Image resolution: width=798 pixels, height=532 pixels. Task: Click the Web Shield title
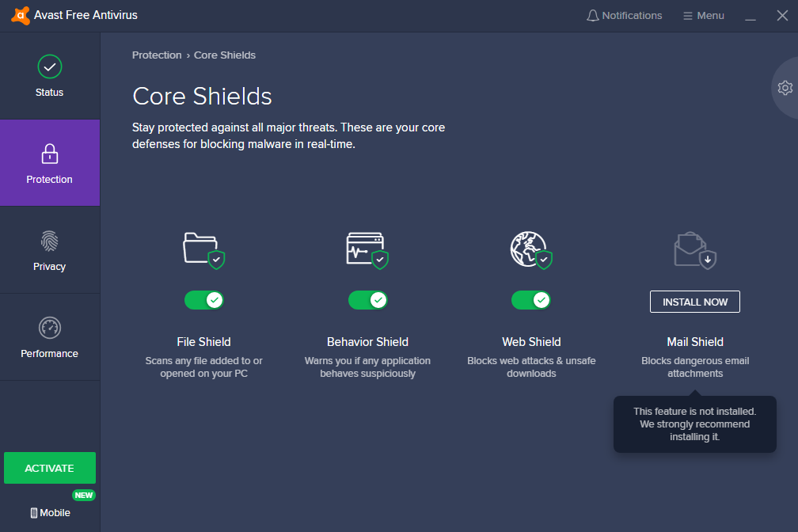tap(531, 342)
